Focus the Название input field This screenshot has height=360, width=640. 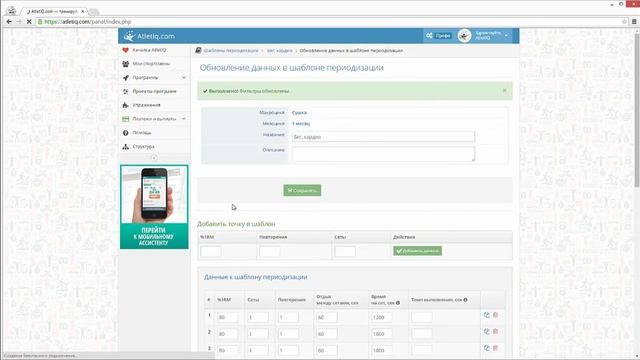tap(383, 137)
